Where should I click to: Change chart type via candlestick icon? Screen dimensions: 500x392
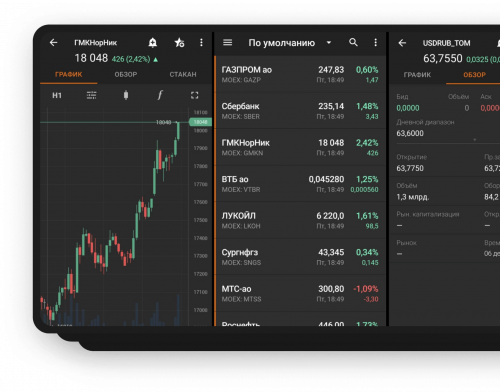pyautogui.click(x=126, y=95)
